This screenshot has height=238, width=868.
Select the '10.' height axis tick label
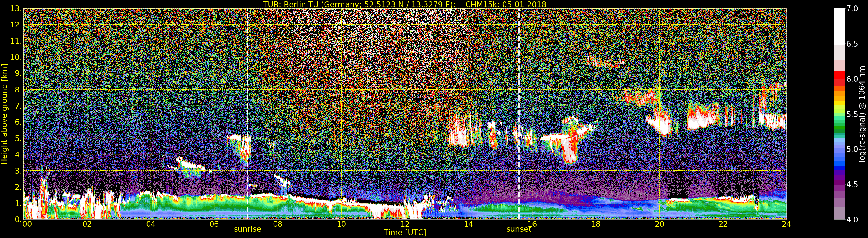(x=16, y=57)
